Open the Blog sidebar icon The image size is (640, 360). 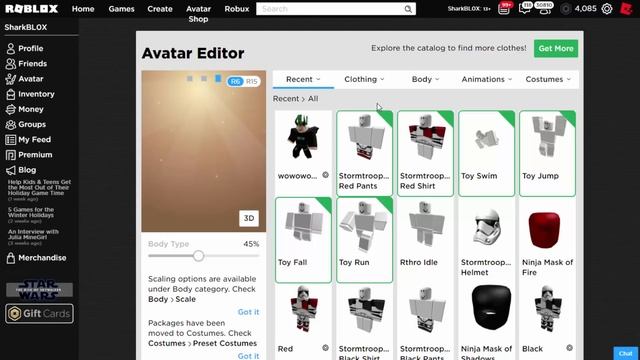(x=11, y=170)
